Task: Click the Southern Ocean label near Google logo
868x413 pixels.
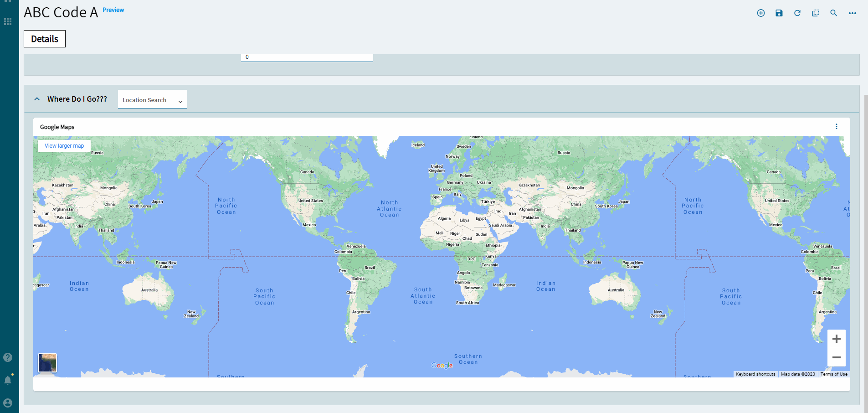Action: [468, 359]
